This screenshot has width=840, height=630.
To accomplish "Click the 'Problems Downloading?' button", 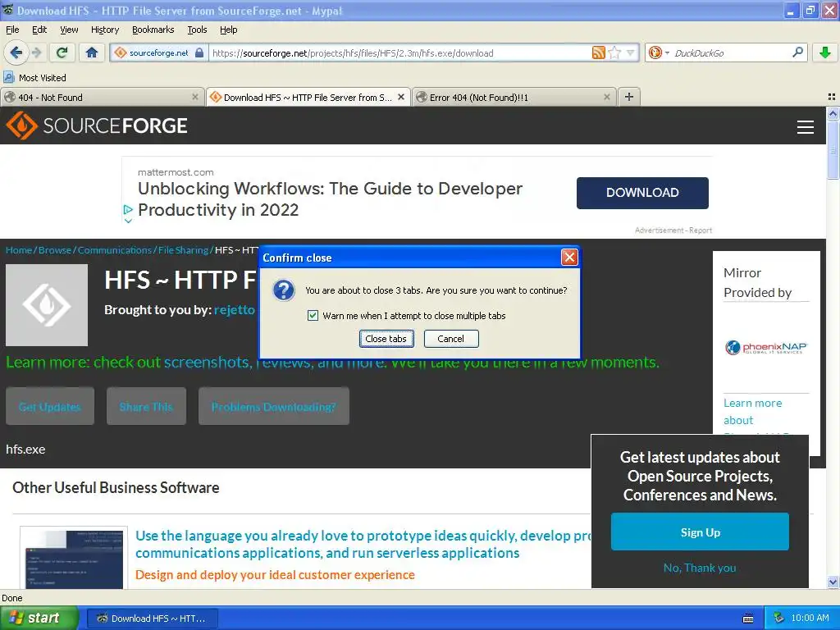I will (274, 407).
